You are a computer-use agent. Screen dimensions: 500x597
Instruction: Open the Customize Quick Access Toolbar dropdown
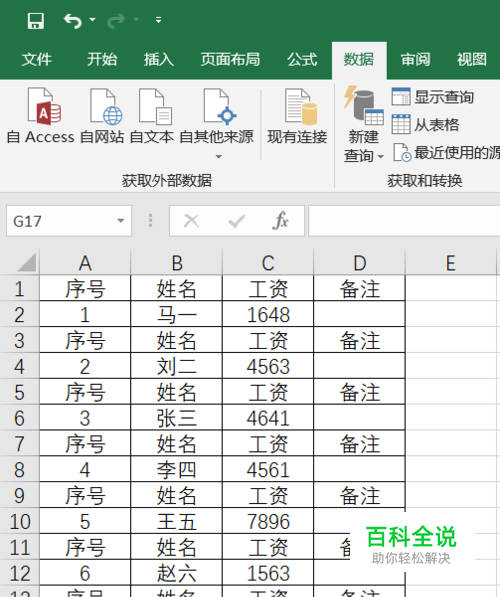point(158,20)
